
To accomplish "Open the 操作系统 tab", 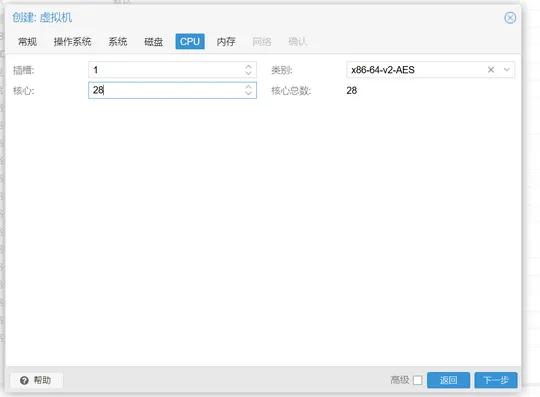I will pyautogui.click(x=72, y=42).
